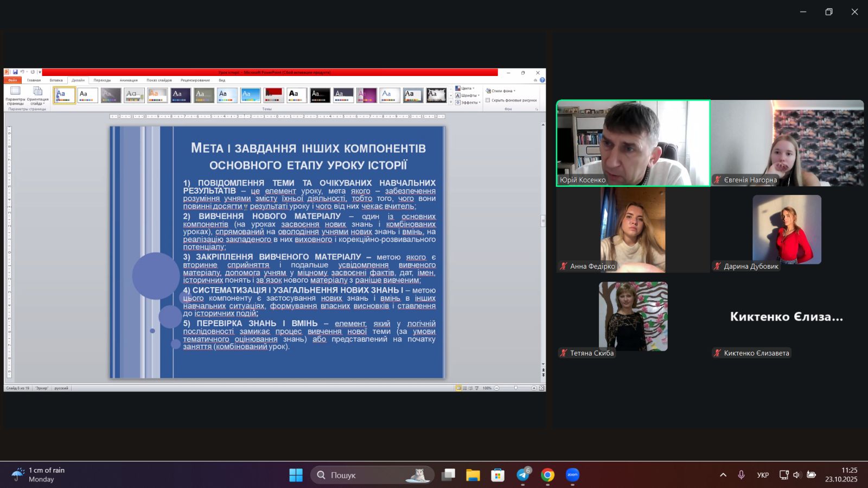
Task: Click the zoom slider in status bar
Action: [x=515, y=388]
